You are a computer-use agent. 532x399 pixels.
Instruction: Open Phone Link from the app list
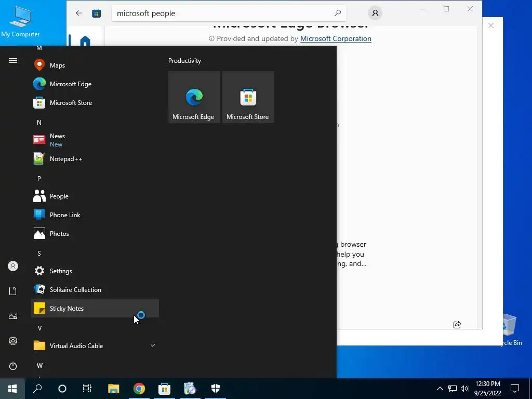[95, 215]
